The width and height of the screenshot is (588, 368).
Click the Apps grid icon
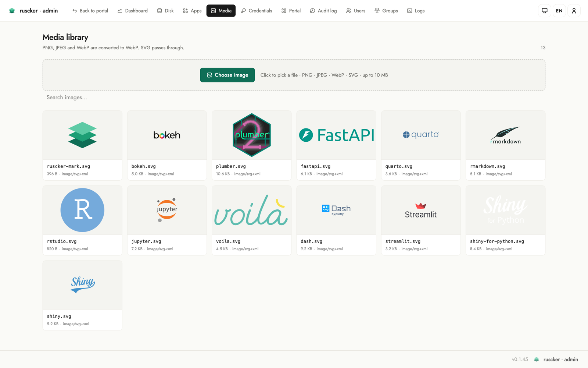click(x=185, y=11)
